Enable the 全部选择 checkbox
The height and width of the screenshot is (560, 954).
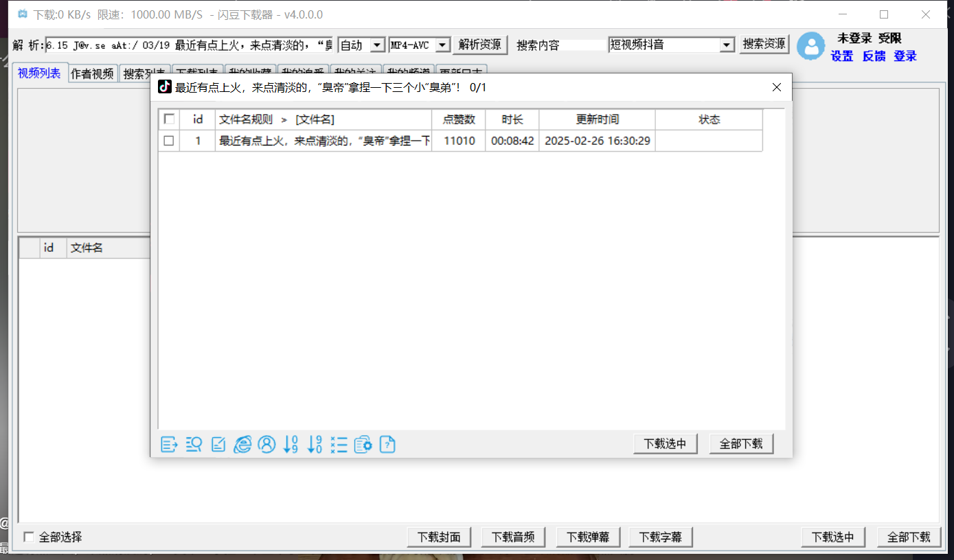tap(29, 537)
